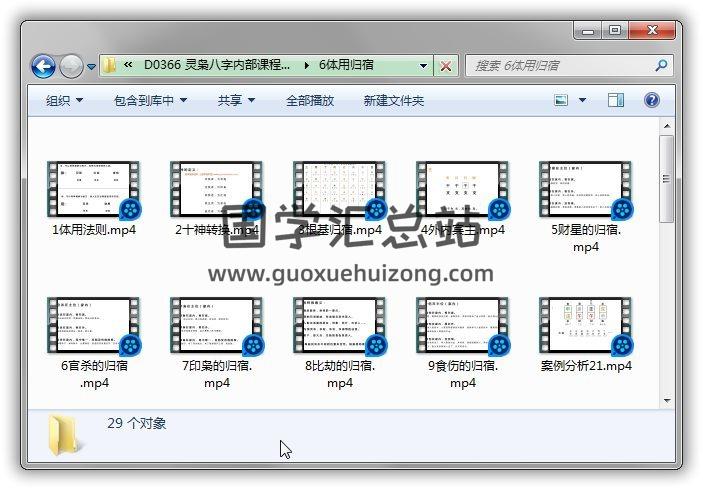Screen dimensions: 703x490
Task: Open the view options dropdown arrow
Action: (582, 100)
